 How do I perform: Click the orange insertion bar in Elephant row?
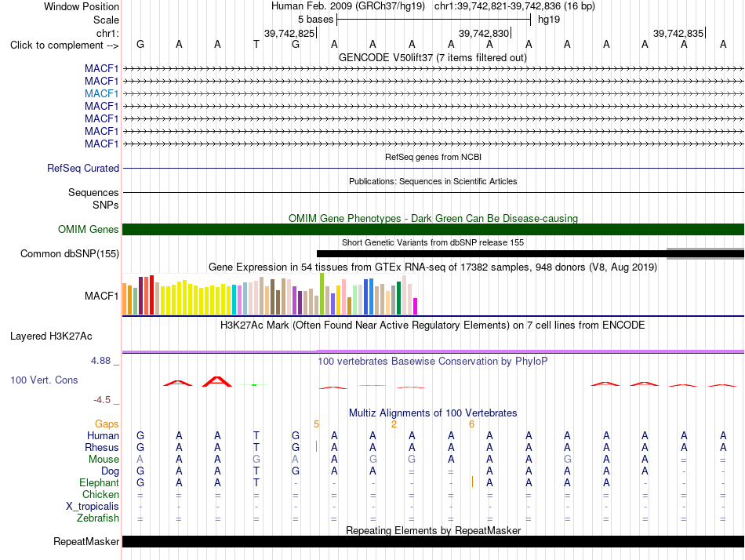click(x=472, y=482)
